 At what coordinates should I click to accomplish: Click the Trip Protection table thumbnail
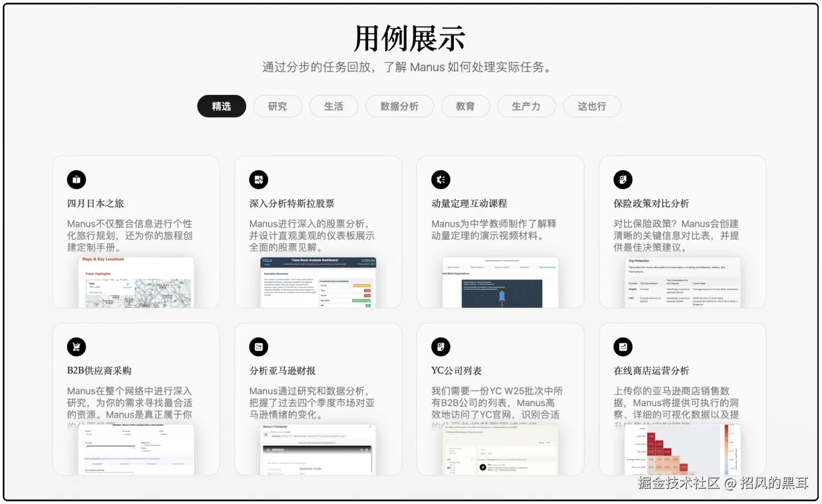click(x=682, y=282)
